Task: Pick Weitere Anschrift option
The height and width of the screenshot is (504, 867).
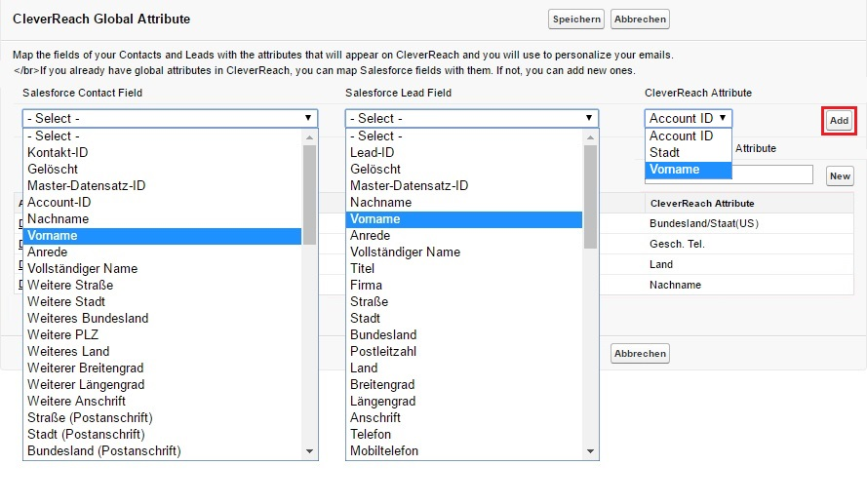Action: 163,402
